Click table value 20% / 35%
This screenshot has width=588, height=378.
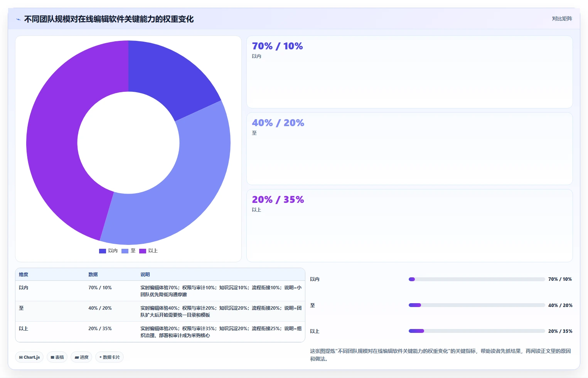point(100,329)
